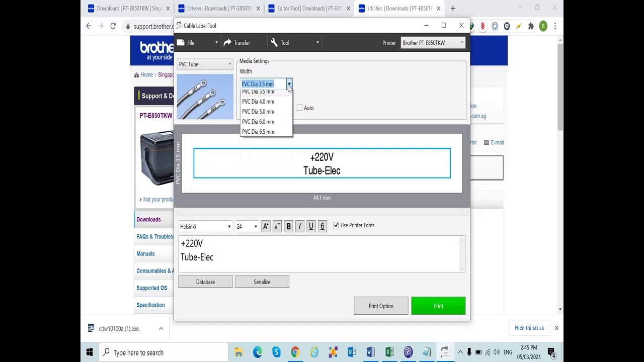
Task: Show hidden system tray icons
Action: pos(460,352)
